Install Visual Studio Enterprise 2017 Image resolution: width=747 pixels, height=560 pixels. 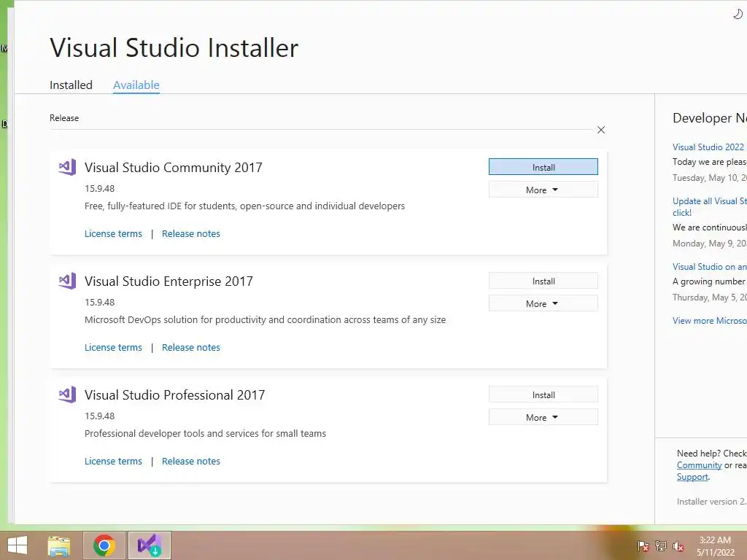(x=543, y=281)
